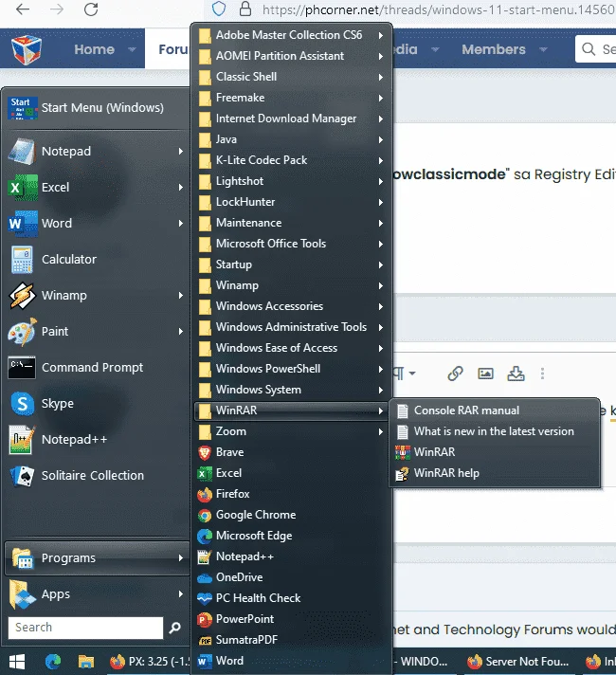
Task: Open WinRAR help
Action: (x=494, y=473)
